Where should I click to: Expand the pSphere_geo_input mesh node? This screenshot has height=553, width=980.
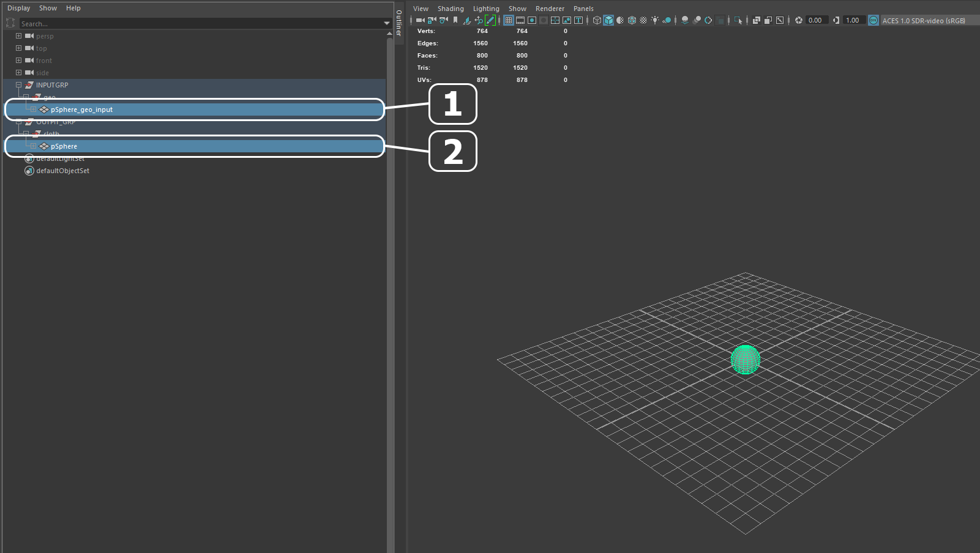point(33,109)
